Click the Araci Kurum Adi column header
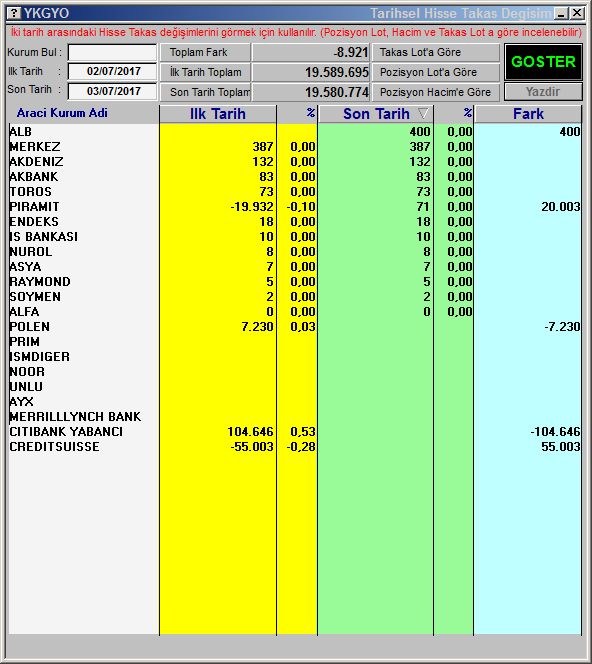 (x=62, y=113)
